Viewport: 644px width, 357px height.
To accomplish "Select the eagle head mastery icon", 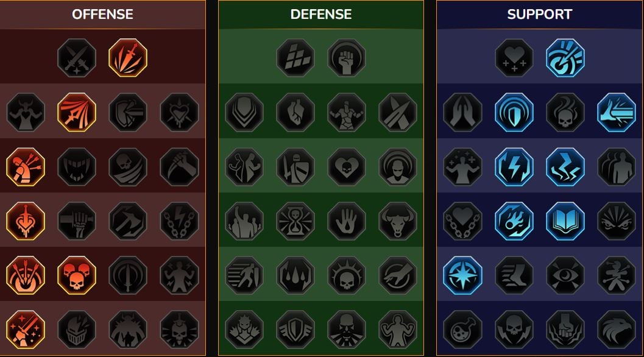I will pyautogui.click(x=617, y=330).
